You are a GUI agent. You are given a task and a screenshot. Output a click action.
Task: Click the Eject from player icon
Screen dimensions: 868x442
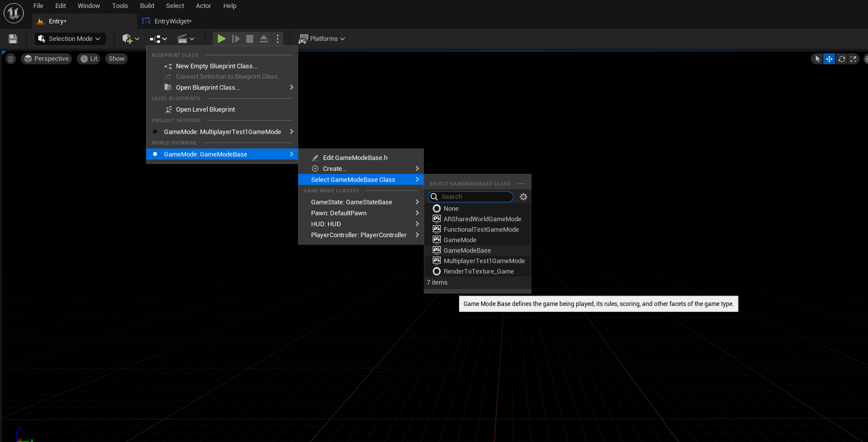[264, 39]
